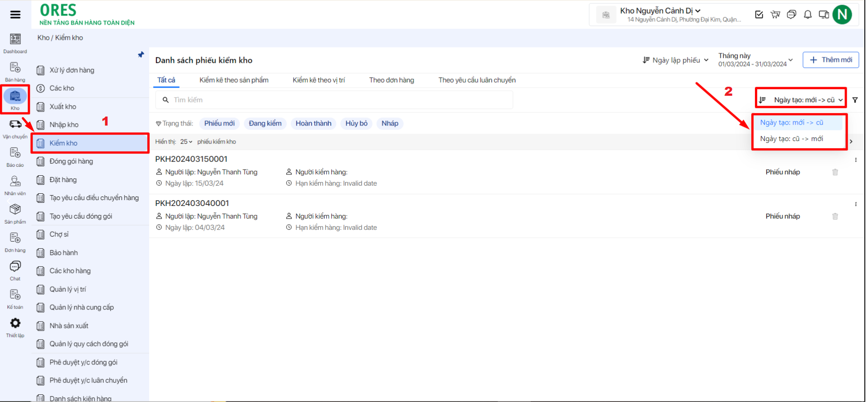Viewport: 868px width, 402px height.
Task: Open the hamburger menu icon
Action: coord(15,14)
